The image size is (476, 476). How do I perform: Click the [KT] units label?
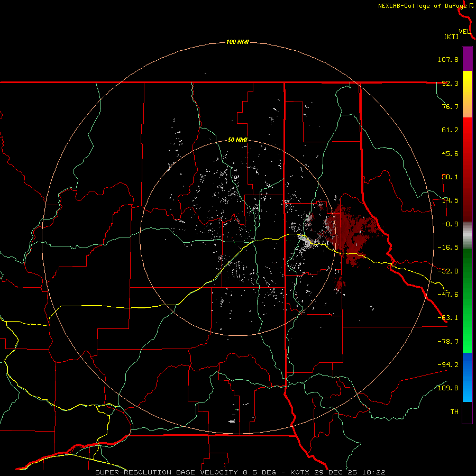452,36
